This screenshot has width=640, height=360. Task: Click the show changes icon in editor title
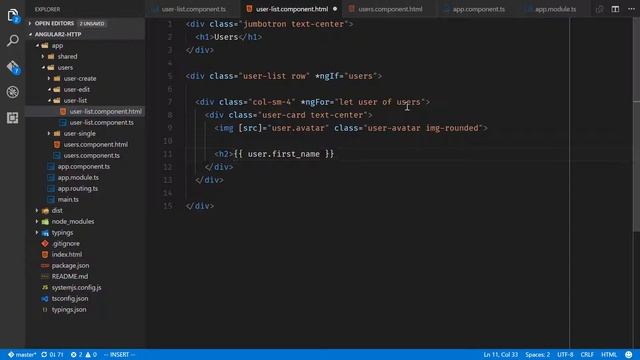coord(599,9)
